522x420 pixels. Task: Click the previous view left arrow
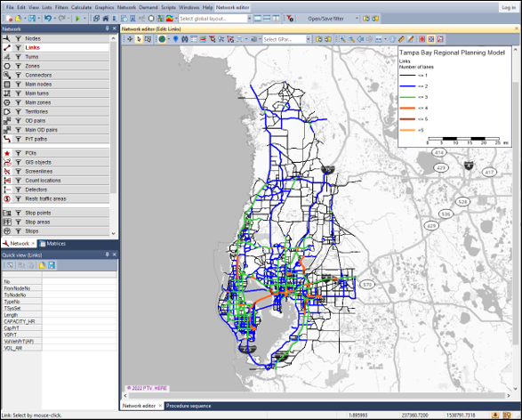(360, 39)
